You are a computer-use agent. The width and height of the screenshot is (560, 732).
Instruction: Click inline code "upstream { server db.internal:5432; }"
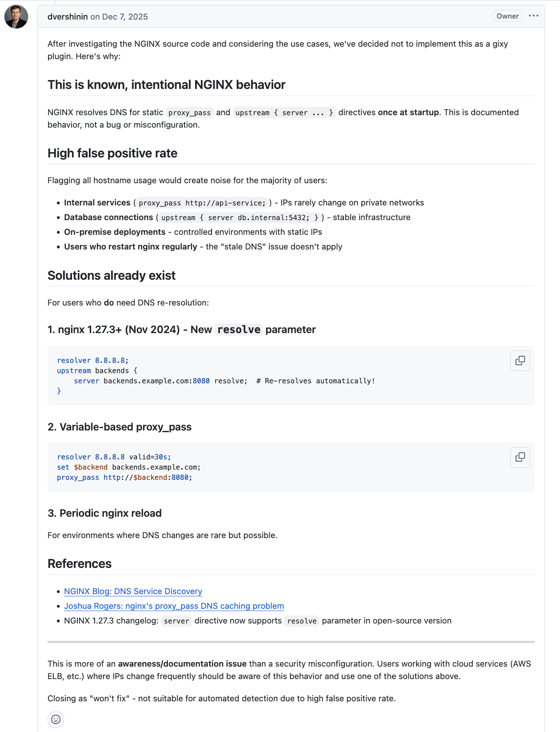240,218
